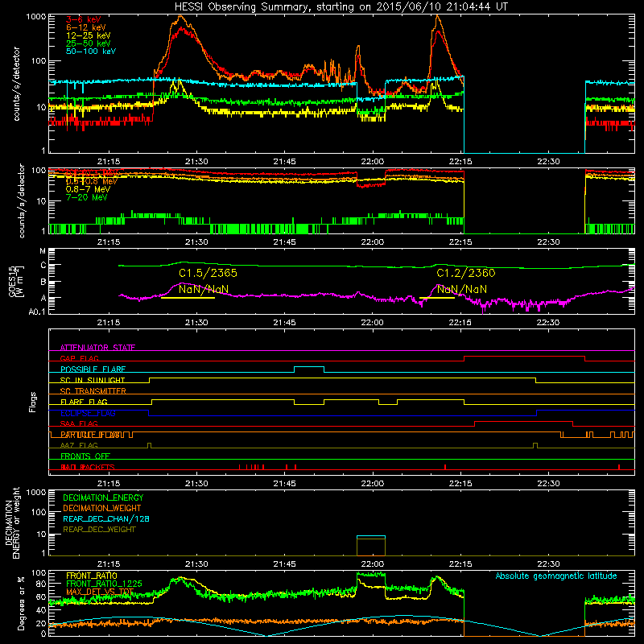Click the 22:15 tick under the MeV panel
This screenshot has height=644, width=644.
[460, 242]
